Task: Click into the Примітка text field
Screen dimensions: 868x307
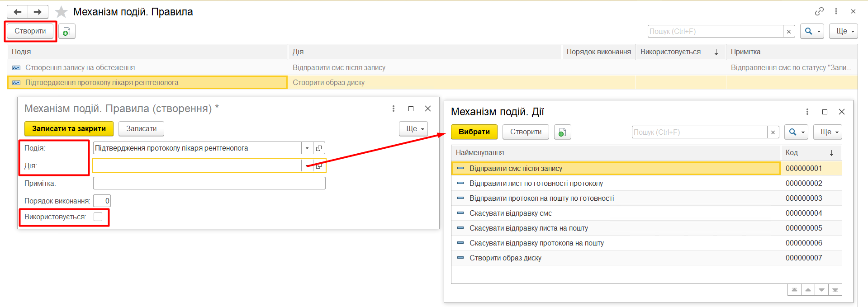Action: [x=209, y=184]
